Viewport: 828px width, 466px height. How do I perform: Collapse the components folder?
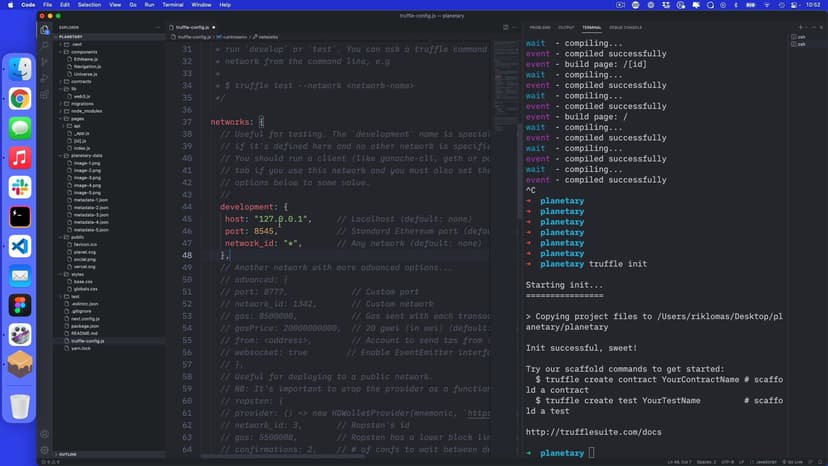(x=84, y=51)
